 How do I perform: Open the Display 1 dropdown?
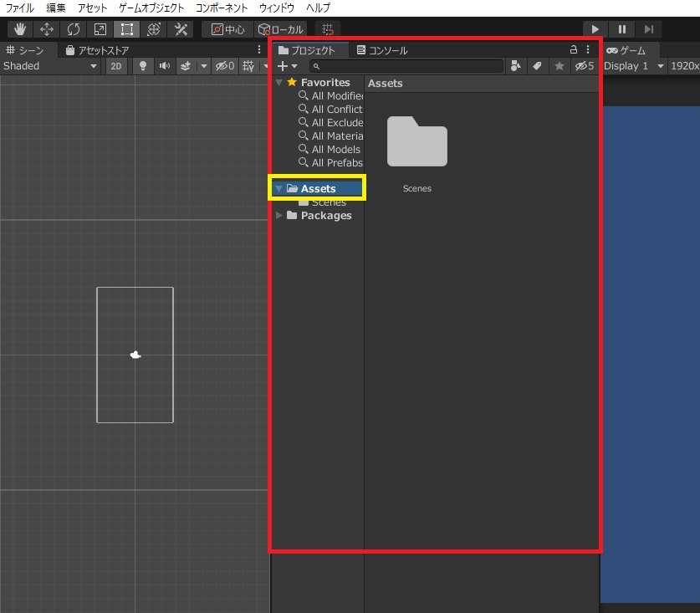[634, 66]
